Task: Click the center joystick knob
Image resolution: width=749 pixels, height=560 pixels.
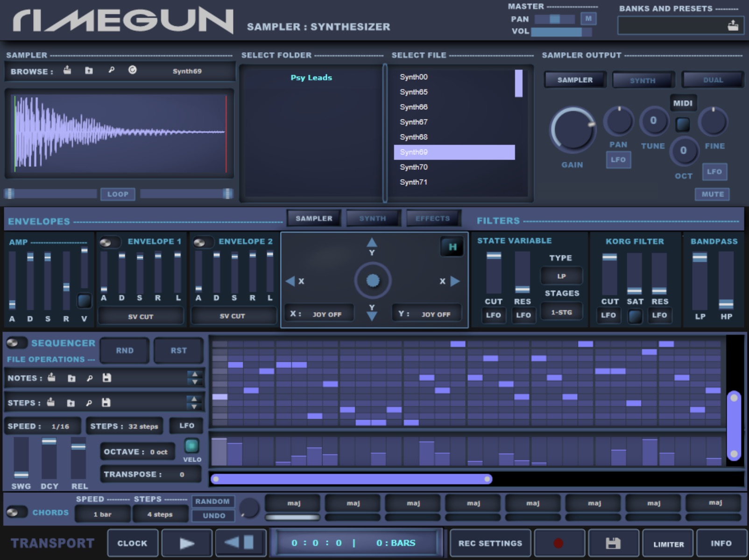Action: tap(373, 280)
